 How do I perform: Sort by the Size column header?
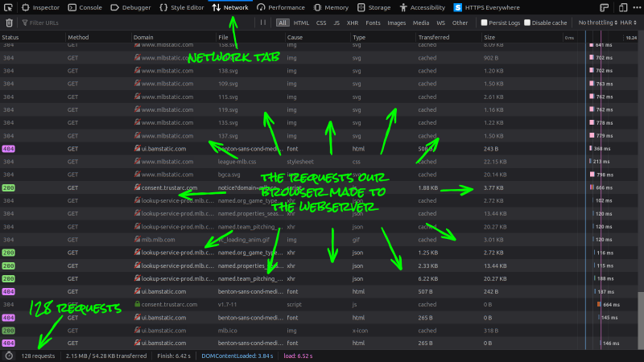click(522, 37)
